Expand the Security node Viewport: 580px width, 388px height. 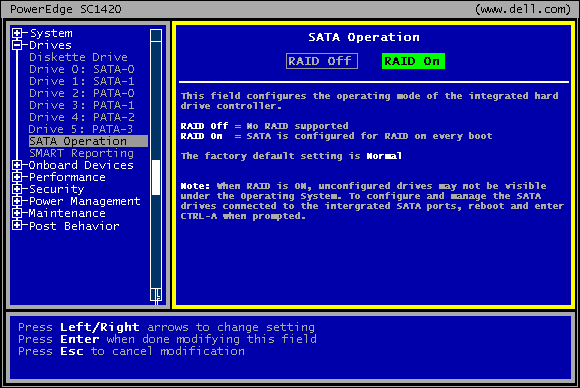17,189
